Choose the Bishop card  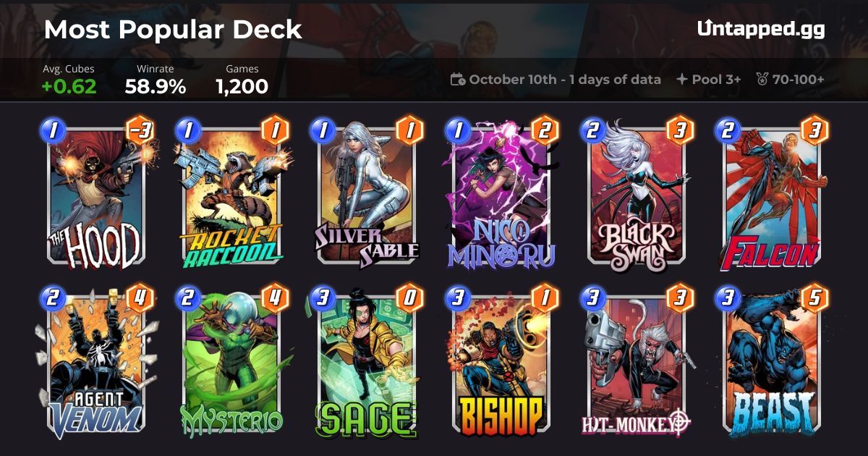pos(501,364)
